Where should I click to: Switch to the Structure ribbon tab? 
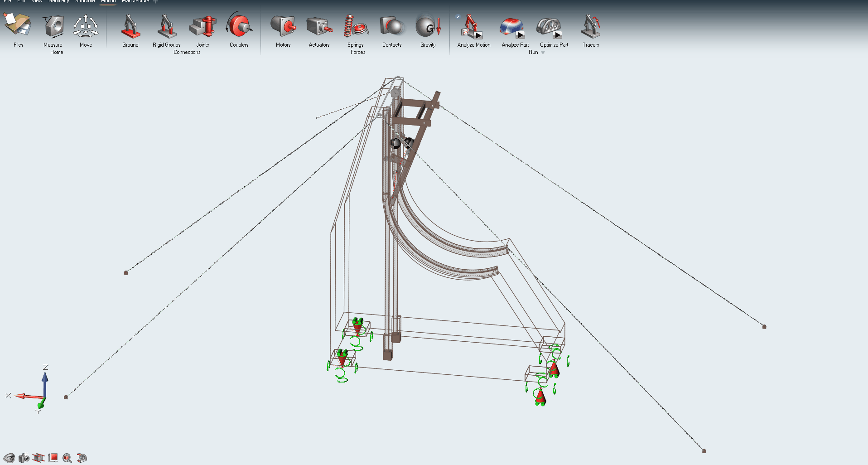point(85,1)
